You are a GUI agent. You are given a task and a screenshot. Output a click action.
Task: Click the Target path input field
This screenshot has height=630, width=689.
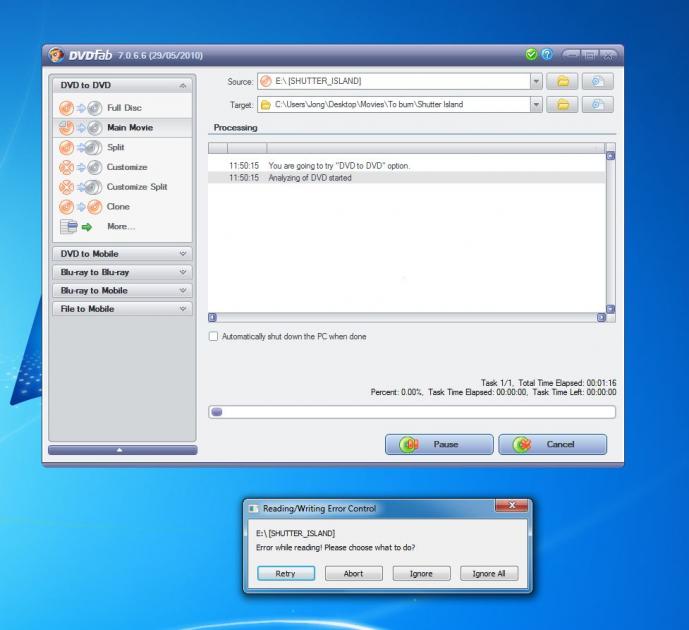tap(394, 105)
